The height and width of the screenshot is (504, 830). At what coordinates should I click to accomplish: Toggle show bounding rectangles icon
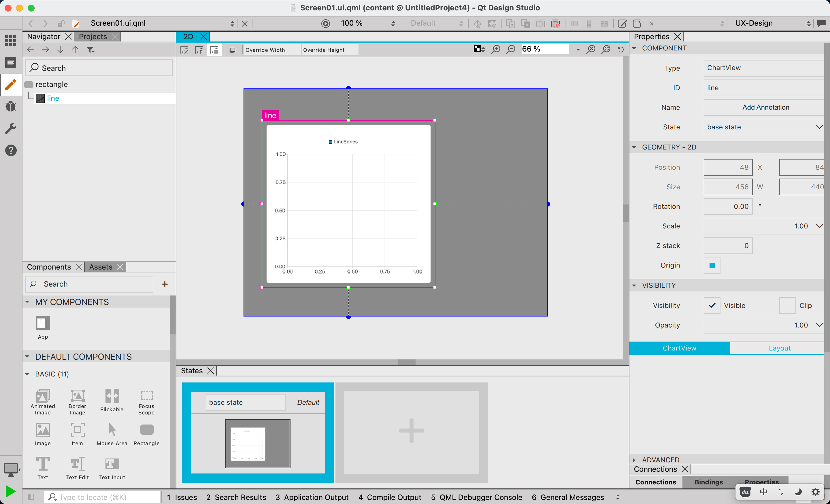232,50
